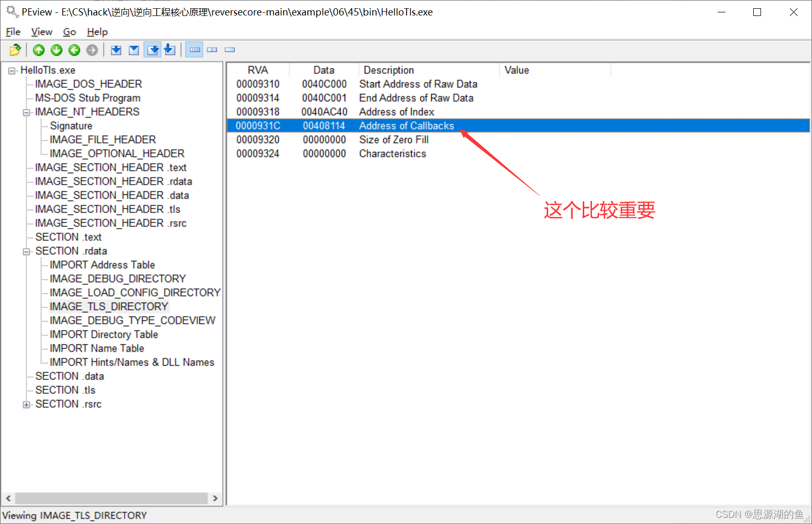
Task: Select the two-segment width icon
Action: coord(212,50)
